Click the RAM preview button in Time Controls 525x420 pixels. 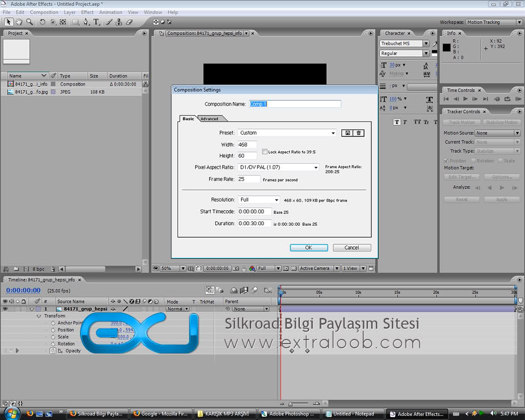518,99
